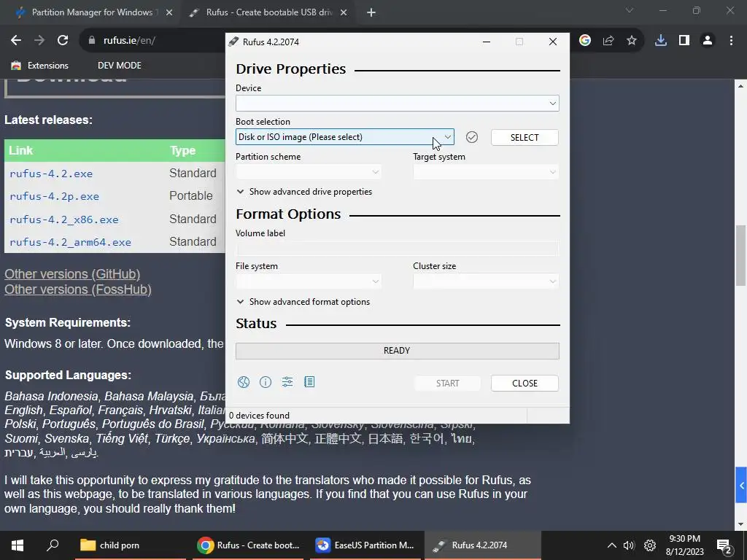The image size is (747, 560).
Task: Click the settings gear in system tray
Action: tap(650, 545)
